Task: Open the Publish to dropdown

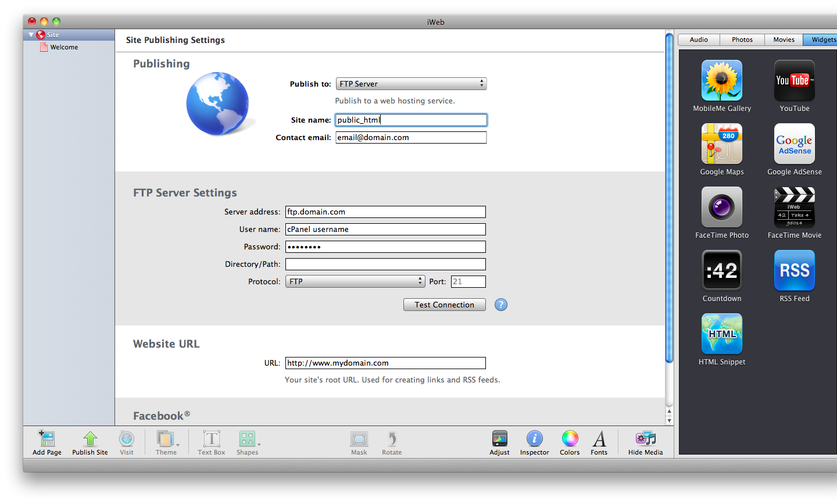Action: point(411,84)
